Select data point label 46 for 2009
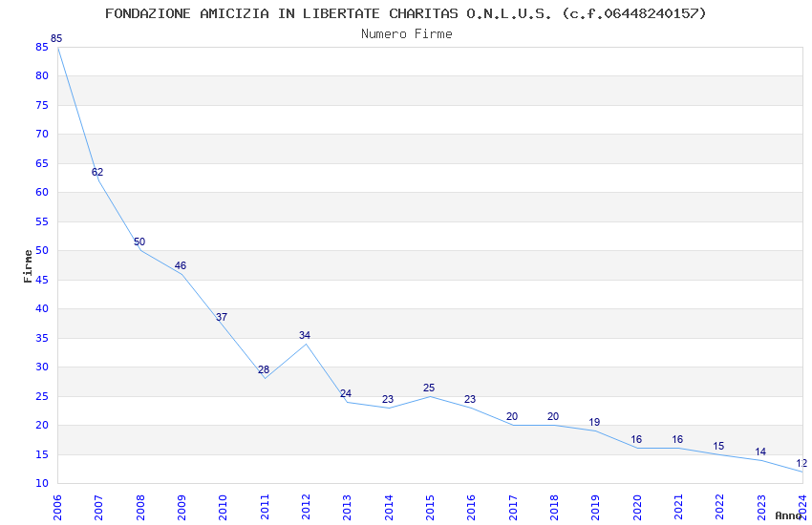Image resolution: width=812 pixels, height=525 pixels. point(181,265)
